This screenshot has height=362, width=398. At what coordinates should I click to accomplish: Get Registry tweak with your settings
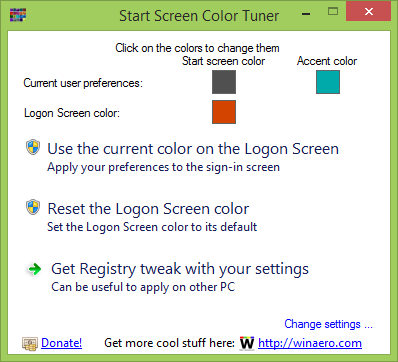(180, 269)
